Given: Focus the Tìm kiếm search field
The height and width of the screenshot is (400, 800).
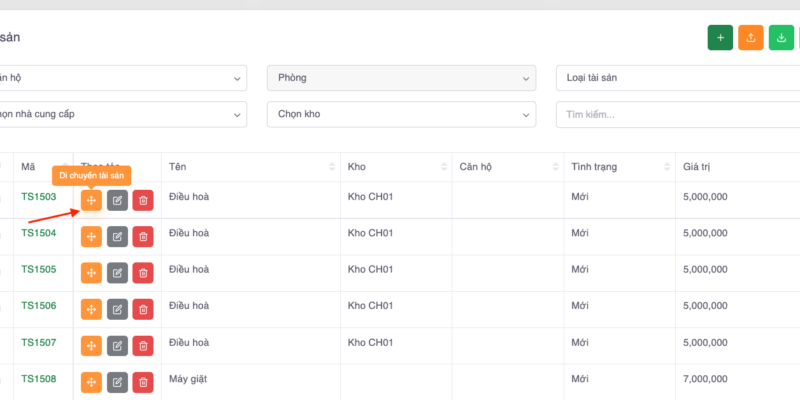Looking at the screenshot, I should 677,115.
